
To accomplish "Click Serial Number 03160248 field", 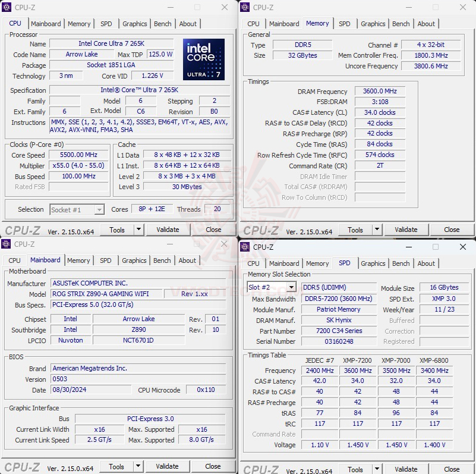I will click(339, 341).
